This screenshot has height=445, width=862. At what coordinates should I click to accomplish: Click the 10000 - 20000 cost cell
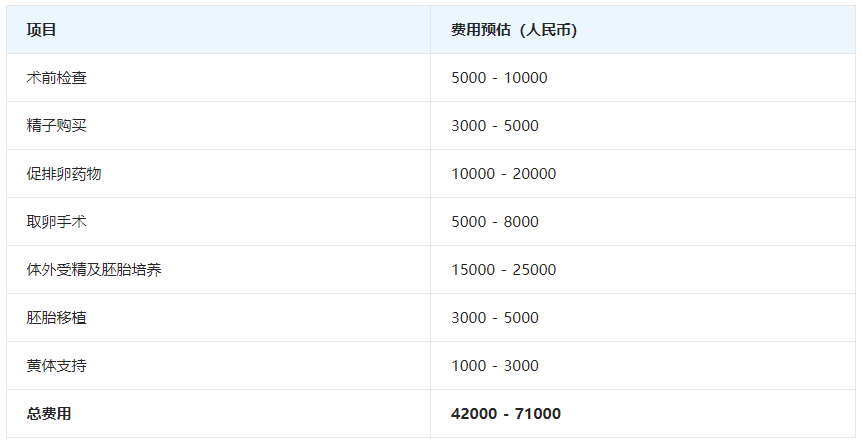click(x=504, y=174)
